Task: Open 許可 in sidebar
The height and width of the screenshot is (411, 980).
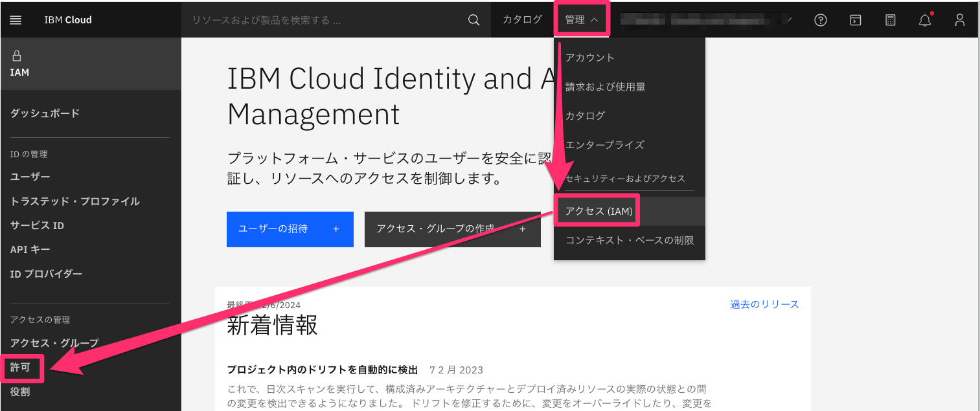Action: tap(20, 367)
